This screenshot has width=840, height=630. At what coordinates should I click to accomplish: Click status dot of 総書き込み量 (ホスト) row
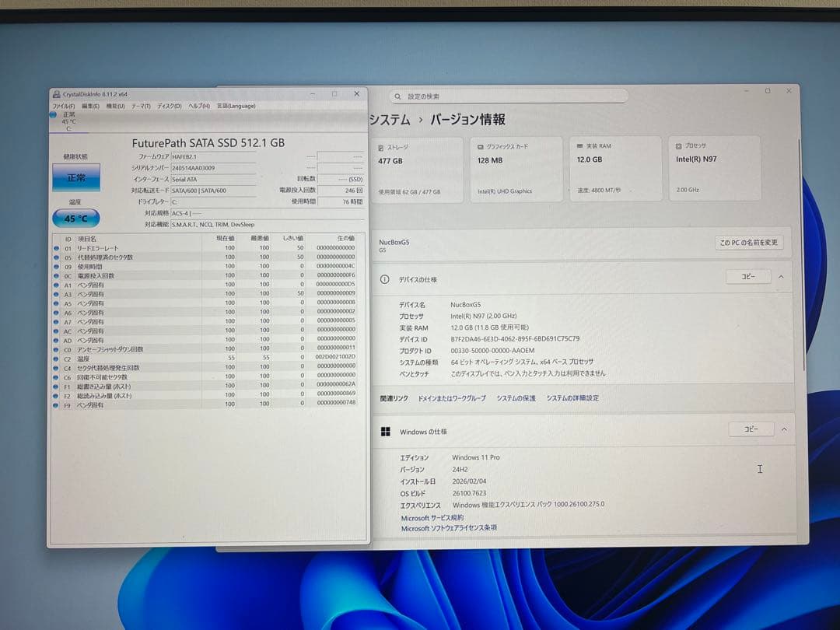click(56, 387)
